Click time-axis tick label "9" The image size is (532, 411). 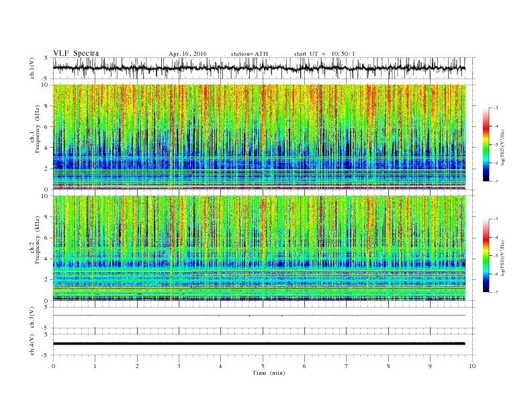click(430, 366)
